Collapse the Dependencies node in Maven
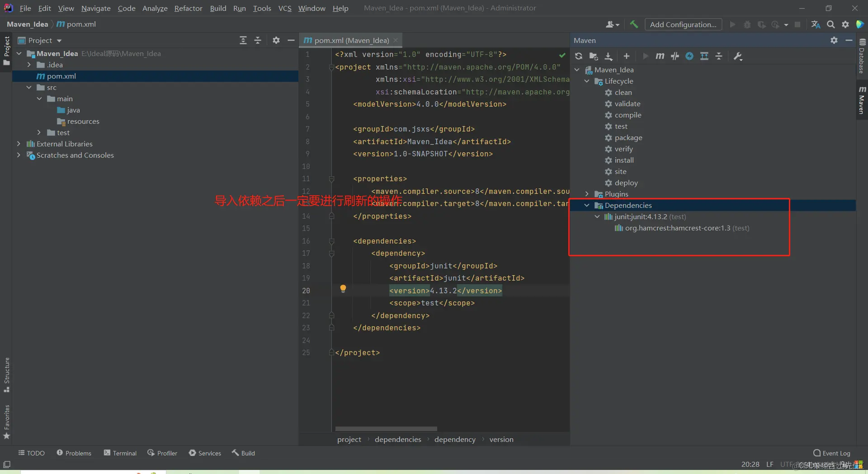Image resolution: width=868 pixels, height=474 pixels. 587,205
